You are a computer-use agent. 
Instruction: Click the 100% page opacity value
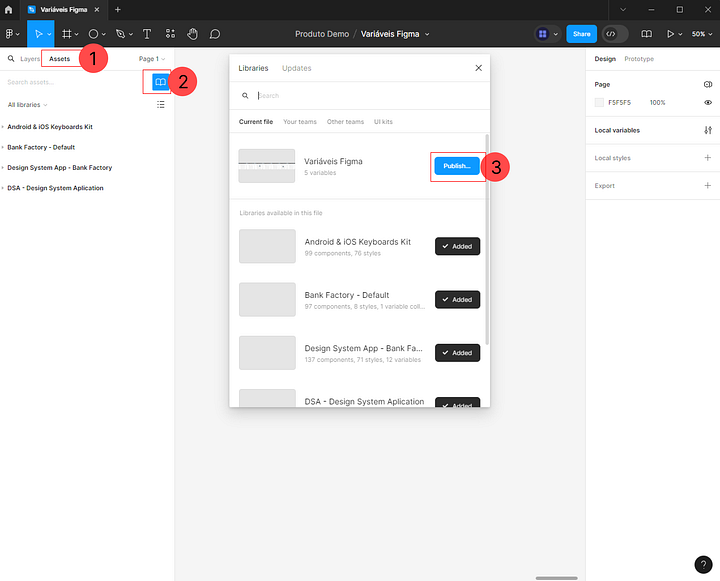point(657,102)
